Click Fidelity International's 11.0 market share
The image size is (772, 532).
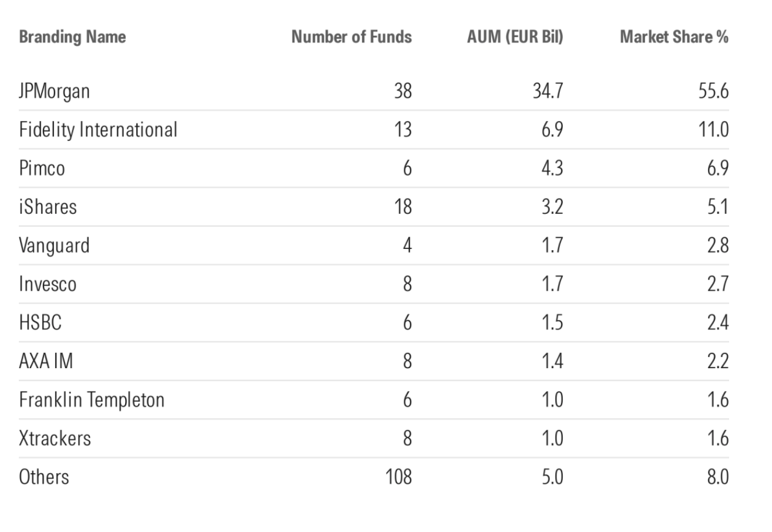(714, 129)
